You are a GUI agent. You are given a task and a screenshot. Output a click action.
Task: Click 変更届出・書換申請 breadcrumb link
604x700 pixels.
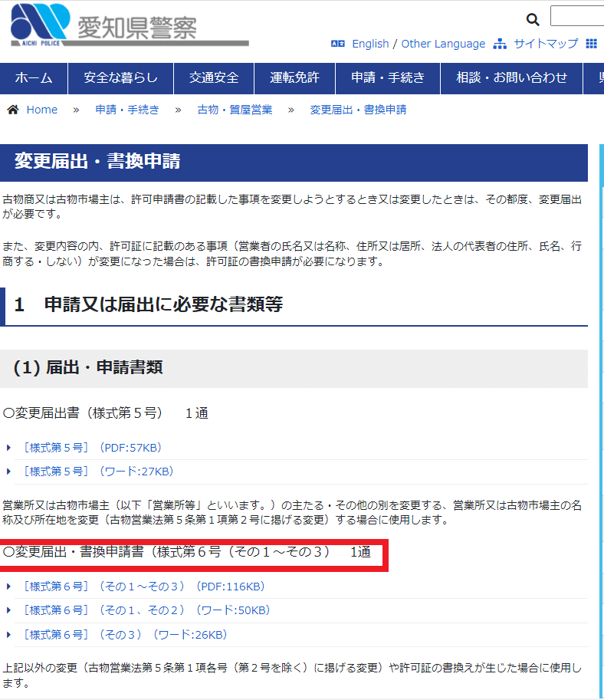click(359, 110)
